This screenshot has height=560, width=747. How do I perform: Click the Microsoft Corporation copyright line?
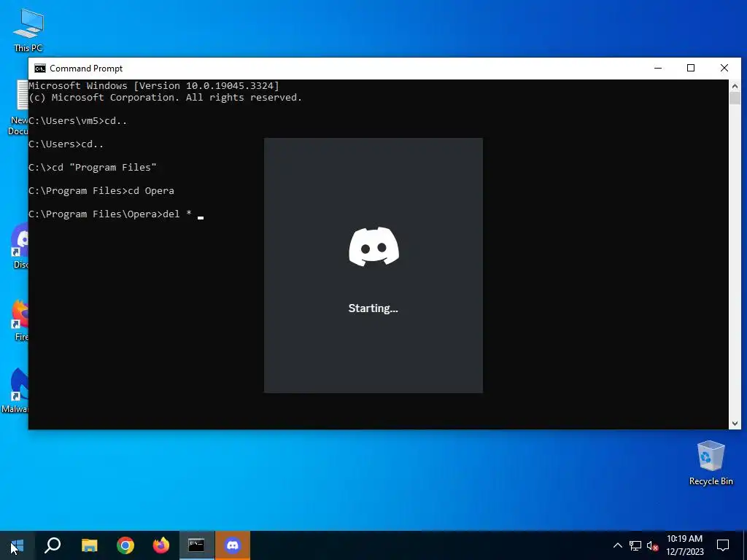pos(166,98)
